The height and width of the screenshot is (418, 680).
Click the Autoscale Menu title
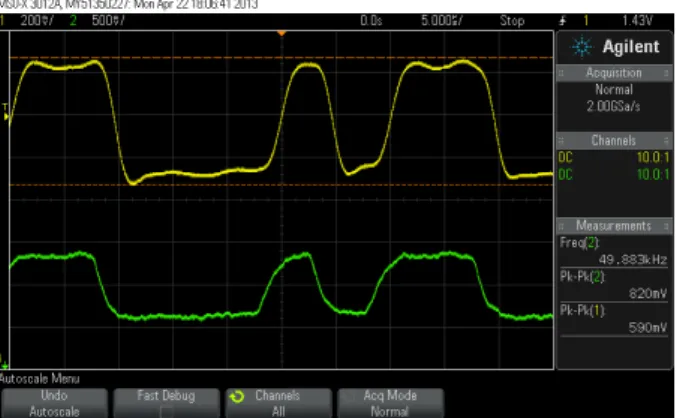click(39, 379)
